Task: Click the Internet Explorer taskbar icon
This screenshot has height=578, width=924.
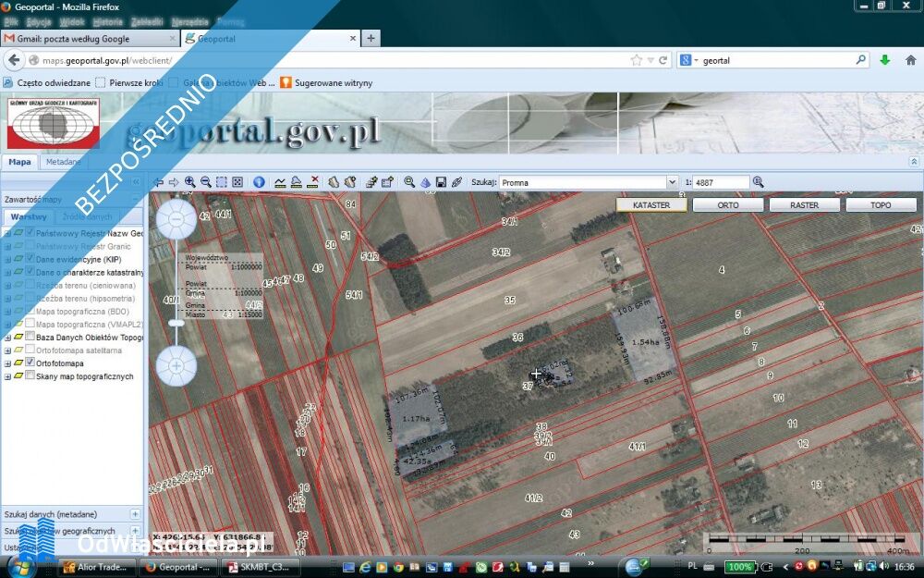Action: (x=365, y=568)
